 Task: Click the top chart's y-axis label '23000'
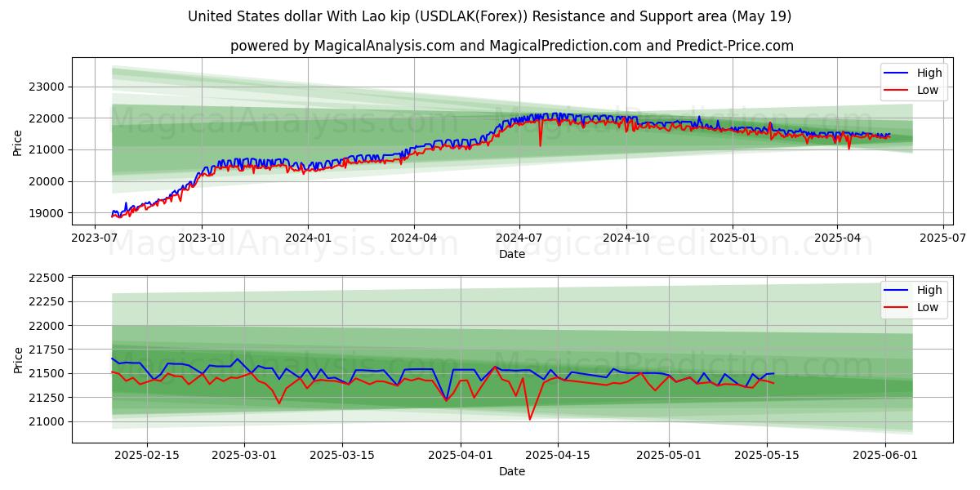point(47,87)
